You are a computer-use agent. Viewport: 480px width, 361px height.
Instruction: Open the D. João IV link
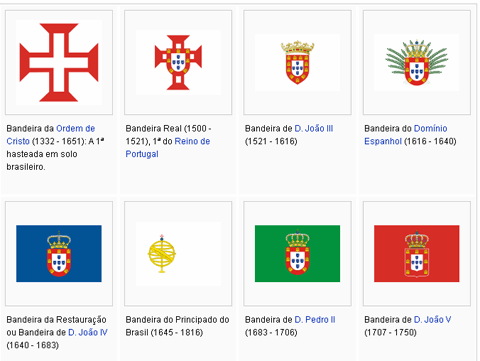[88, 332]
